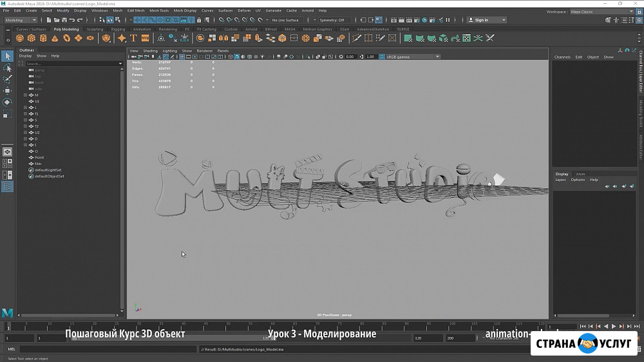Toggle the sRGB gamma color management button
Viewport: 644px width, 362px height.
point(382,57)
